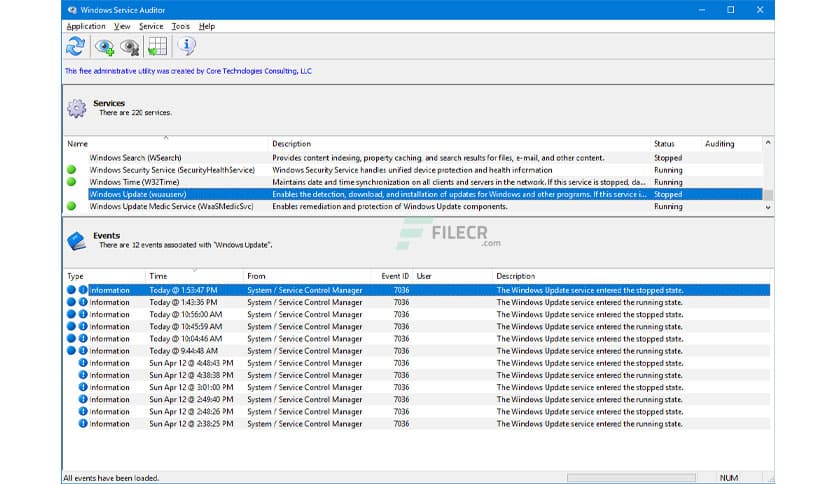Click the status bar progress bar

point(631,478)
